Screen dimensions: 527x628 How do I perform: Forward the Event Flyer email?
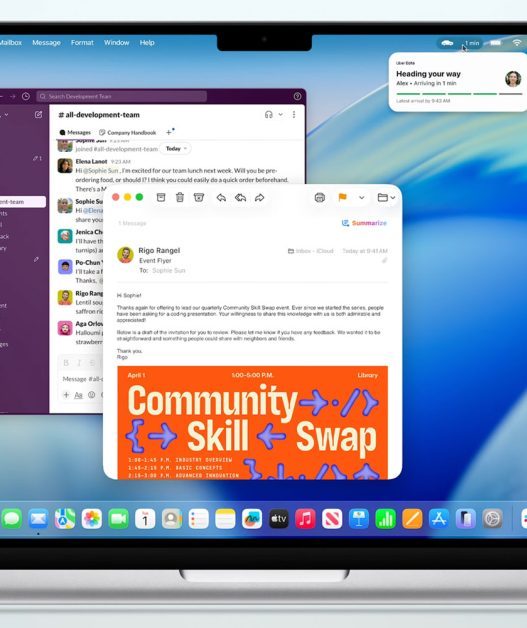(x=259, y=197)
